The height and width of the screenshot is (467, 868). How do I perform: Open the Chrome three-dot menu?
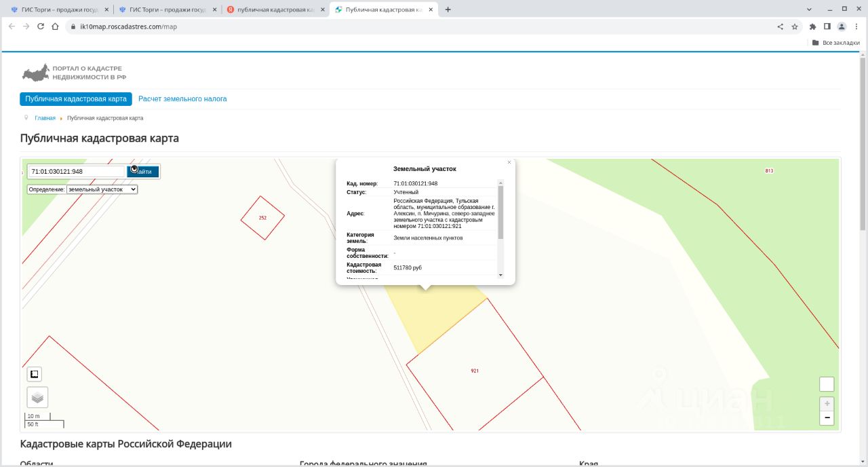pyautogui.click(x=856, y=26)
